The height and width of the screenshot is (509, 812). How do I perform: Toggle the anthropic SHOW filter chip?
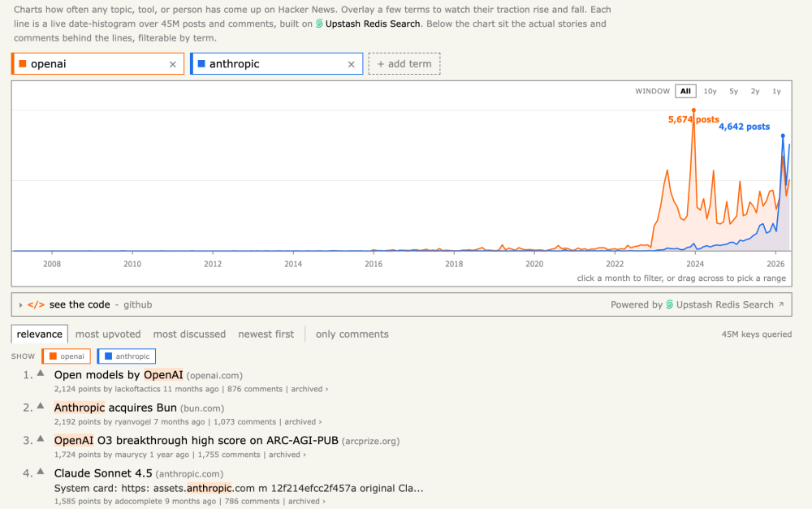click(x=127, y=356)
